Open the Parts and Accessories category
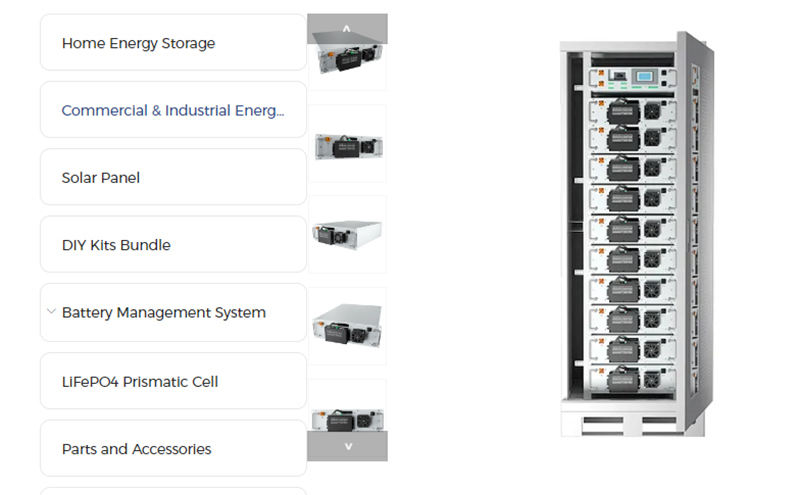Screen dimensions: 800x495 coord(172,449)
